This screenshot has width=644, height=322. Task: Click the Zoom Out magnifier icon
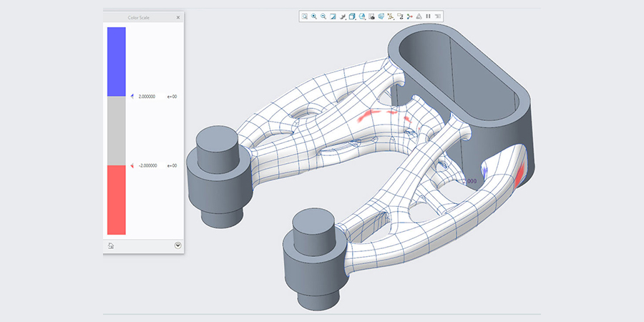click(323, 16)
